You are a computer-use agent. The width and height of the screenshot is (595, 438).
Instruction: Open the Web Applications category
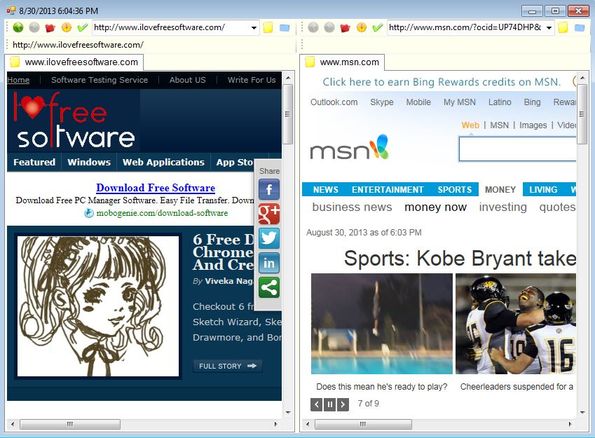(163, 162)
